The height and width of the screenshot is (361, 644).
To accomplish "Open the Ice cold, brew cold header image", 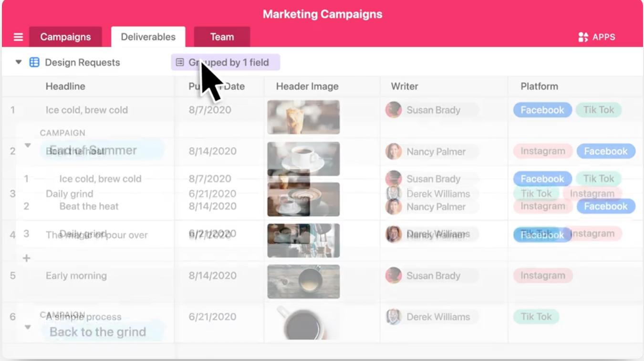I will click(x=303, y=117).
